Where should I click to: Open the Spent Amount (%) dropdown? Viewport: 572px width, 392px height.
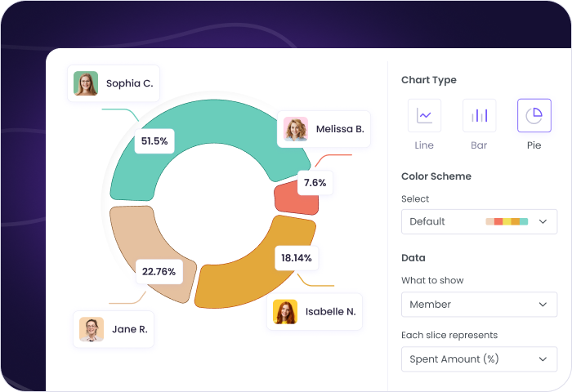coord(479,359)
